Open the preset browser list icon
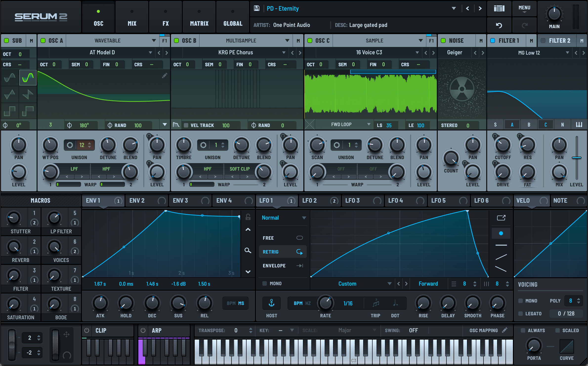Image resolution: width=588 pixels, height=366 pixels. (499, 9)
